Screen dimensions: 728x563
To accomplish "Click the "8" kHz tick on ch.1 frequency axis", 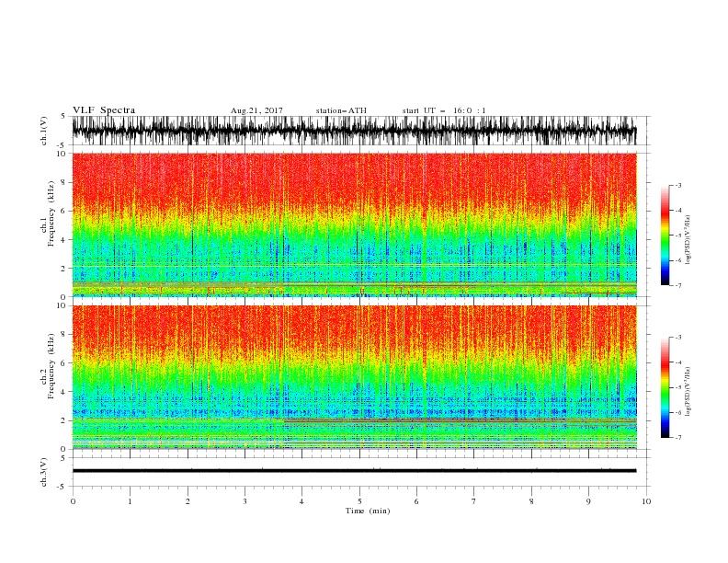I will [x=64, y=182].
